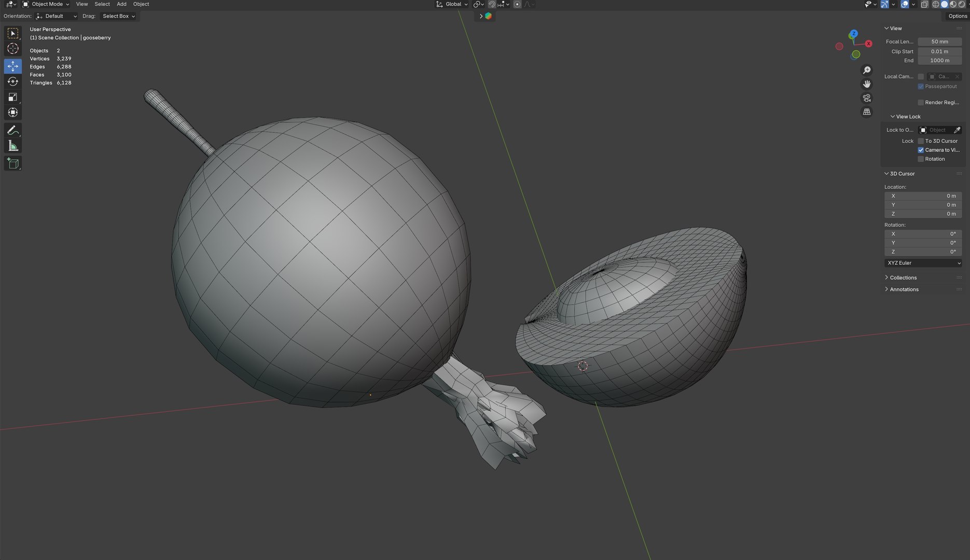Open the View menu
This screenshot has width=970, height=560.
[x=82, y=4]
